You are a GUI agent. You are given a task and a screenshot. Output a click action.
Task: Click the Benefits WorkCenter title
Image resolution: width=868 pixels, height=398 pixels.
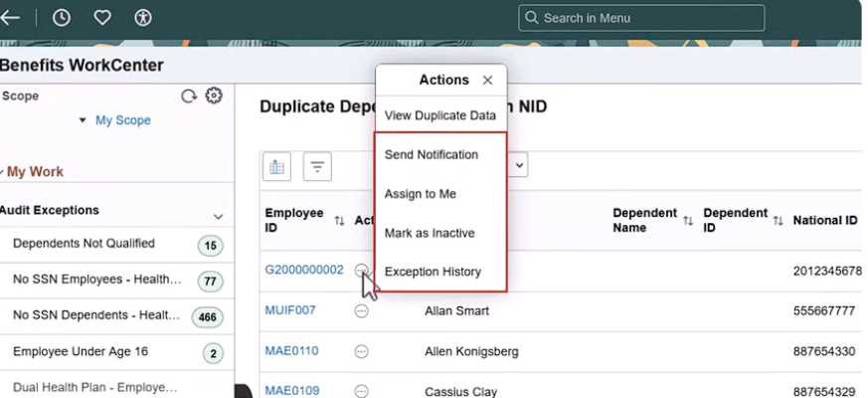pyautogui.click(x=82, y=66)
